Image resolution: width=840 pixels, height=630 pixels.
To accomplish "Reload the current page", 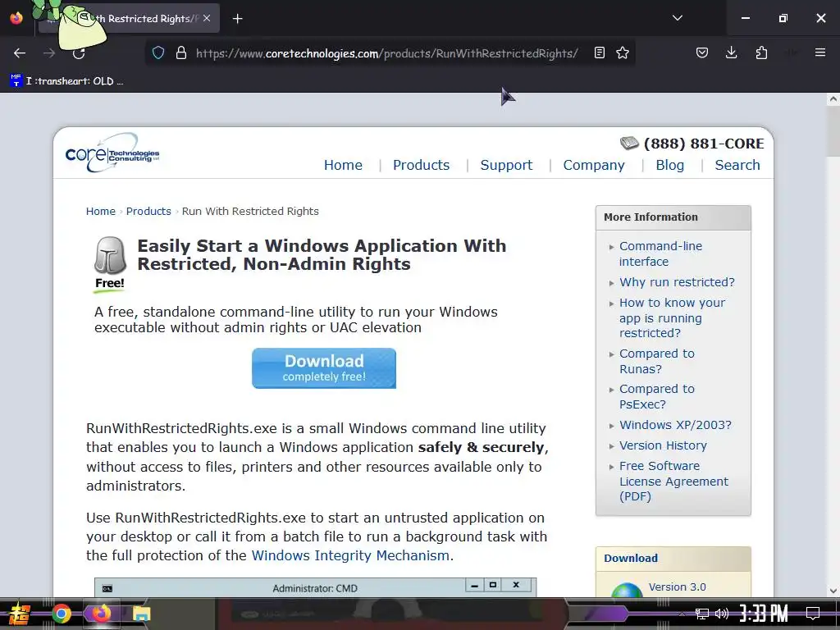I will tap(79, 53).
